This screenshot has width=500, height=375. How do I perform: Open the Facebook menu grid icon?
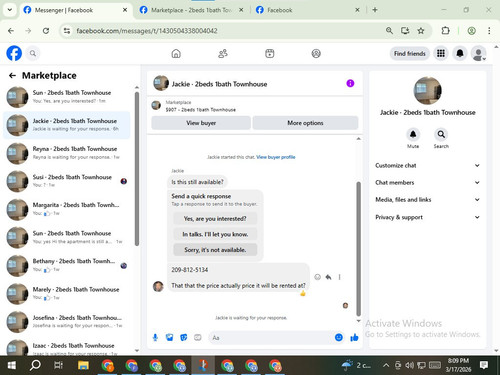click(x=441, y=53)
